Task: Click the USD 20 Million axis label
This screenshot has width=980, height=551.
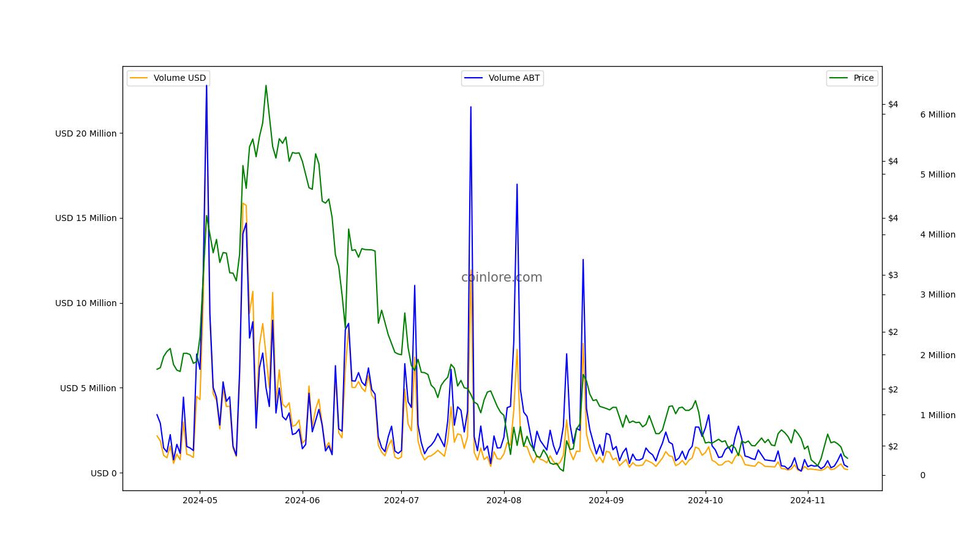Action: coord(86,133)
